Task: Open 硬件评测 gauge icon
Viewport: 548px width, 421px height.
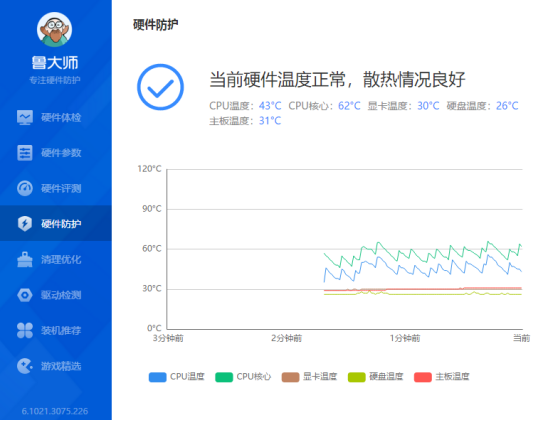Action: tap(25, 188)
